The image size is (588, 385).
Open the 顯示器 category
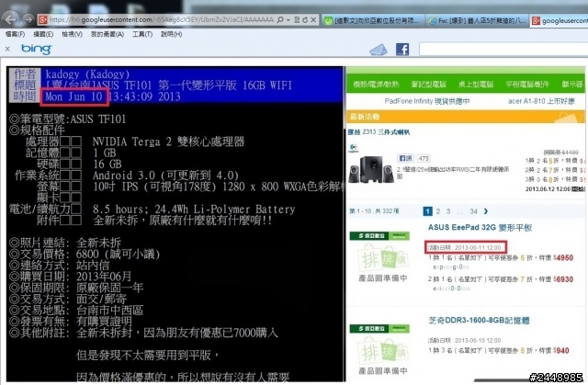point(572,85)
